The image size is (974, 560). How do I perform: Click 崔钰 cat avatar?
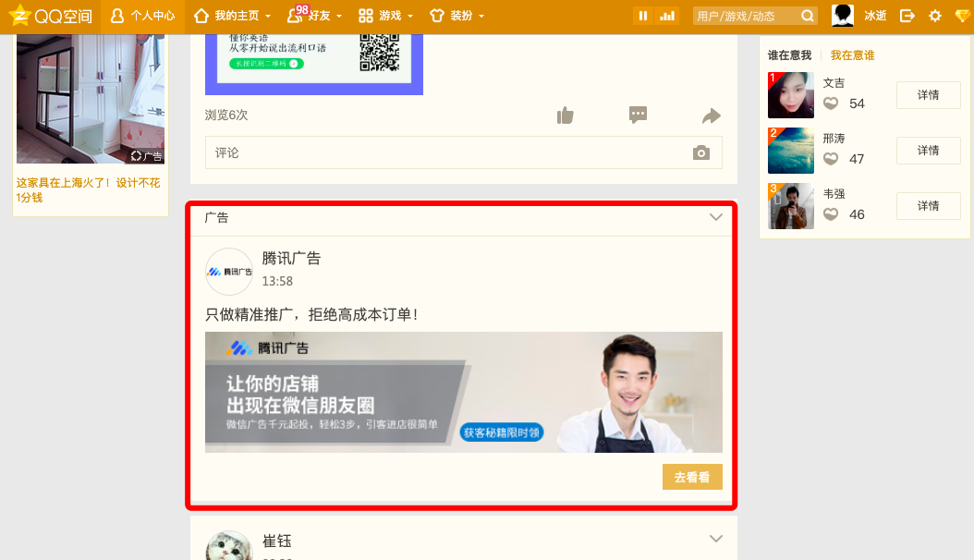229,546
